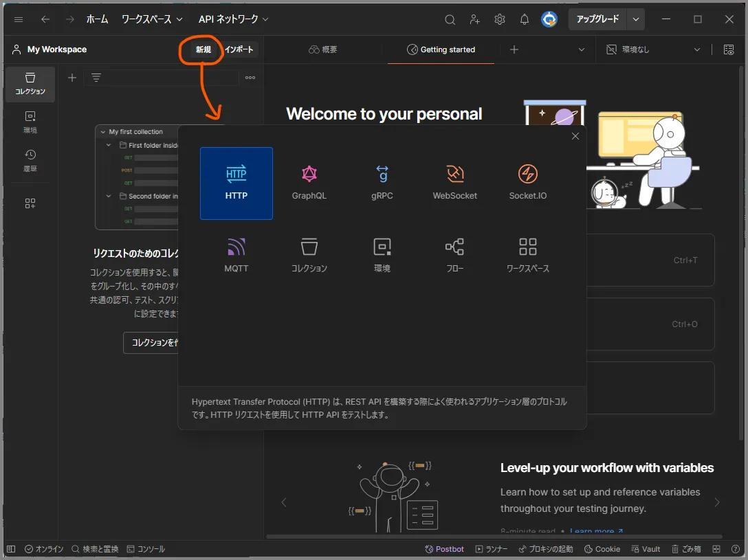The image size is (748, 560).
Task: Open the アップグレード dropdown arrow
Action: point(636,19)
